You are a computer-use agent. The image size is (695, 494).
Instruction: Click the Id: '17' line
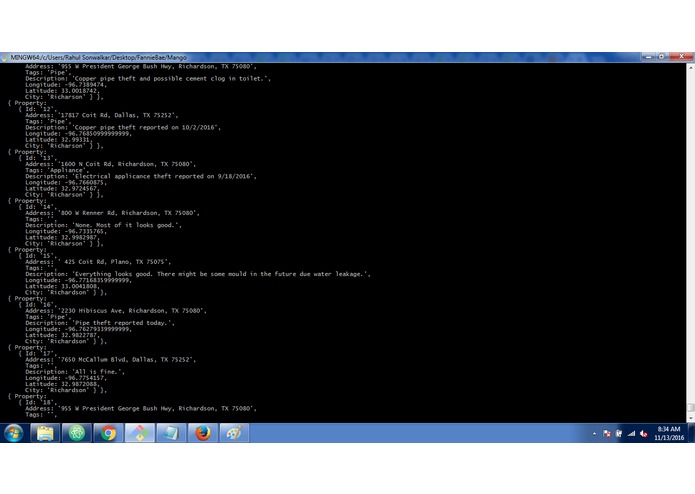[x=37, y=354]
